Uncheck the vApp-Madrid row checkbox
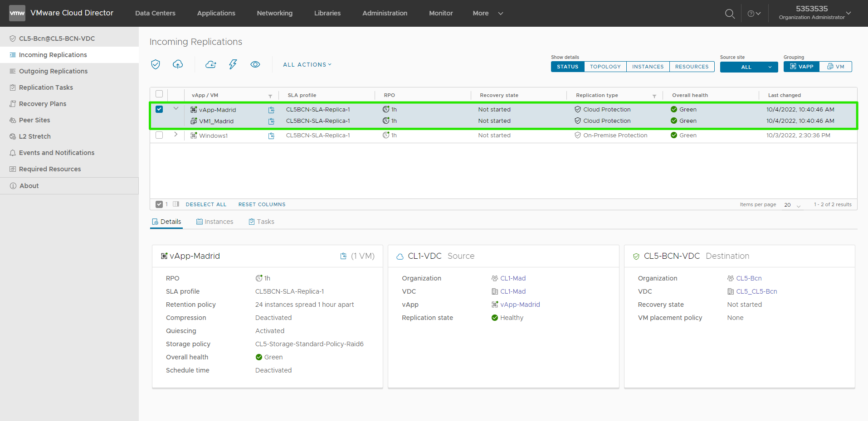Screen dimensions: 868x421 159,109
